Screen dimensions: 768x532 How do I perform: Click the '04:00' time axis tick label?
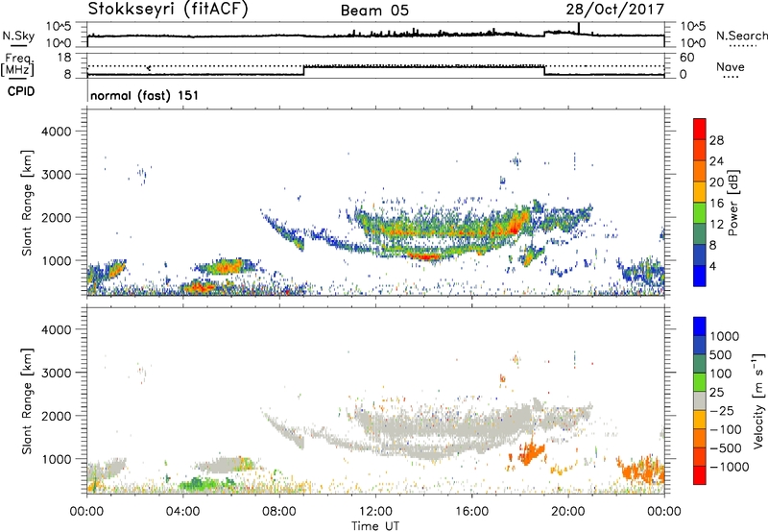[x=182, y=511]
